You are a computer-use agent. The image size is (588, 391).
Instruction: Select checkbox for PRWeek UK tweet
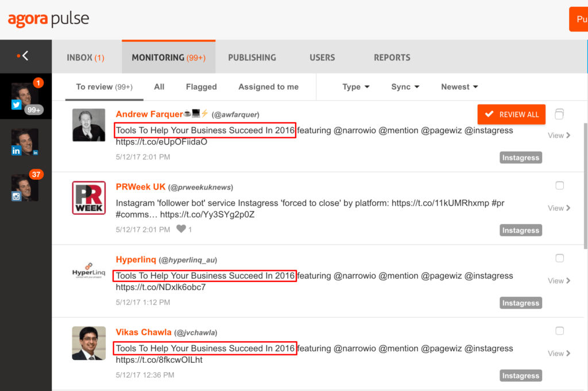pos(559,185)
